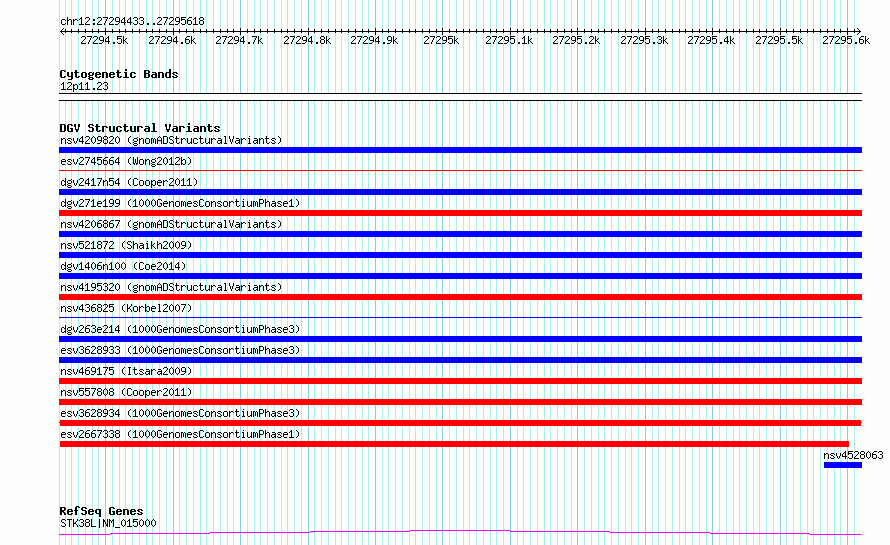Select the nsv469175 Itsara2009 red bar
Screen dimensions: 890x545
[460, 381]
